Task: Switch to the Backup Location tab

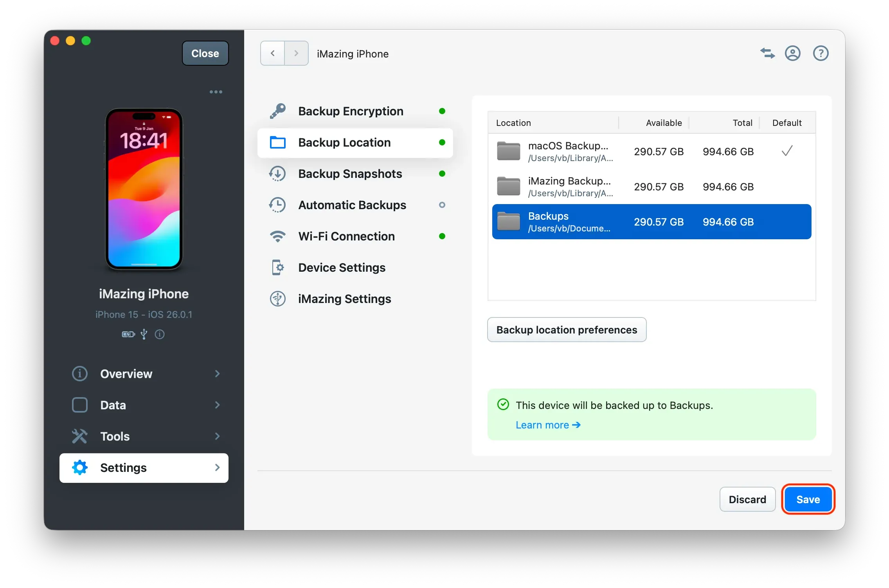Action: click(344, 142)
